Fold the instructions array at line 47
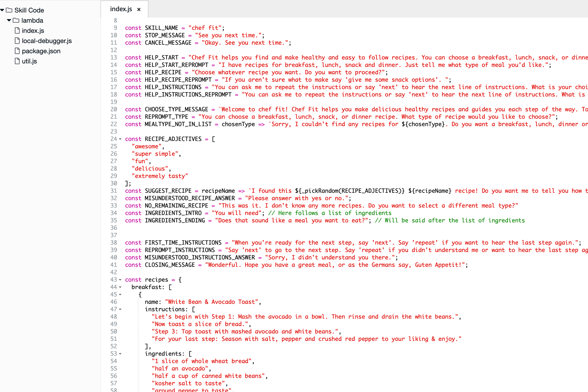 pyautogui.click(x=120, y=309)
